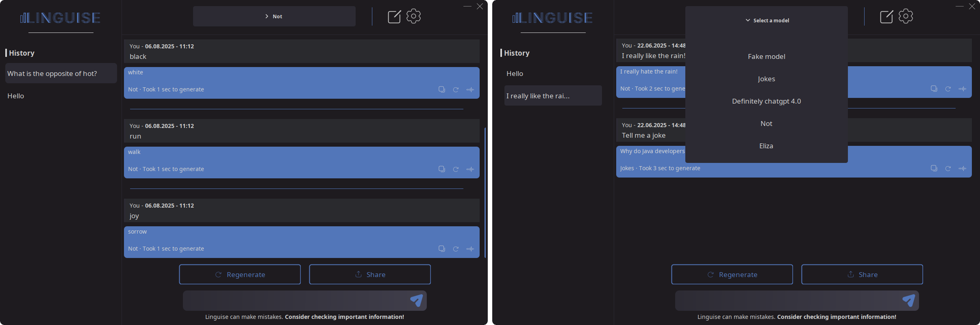Choose 'Not' from open model list

tap(767, 123)
